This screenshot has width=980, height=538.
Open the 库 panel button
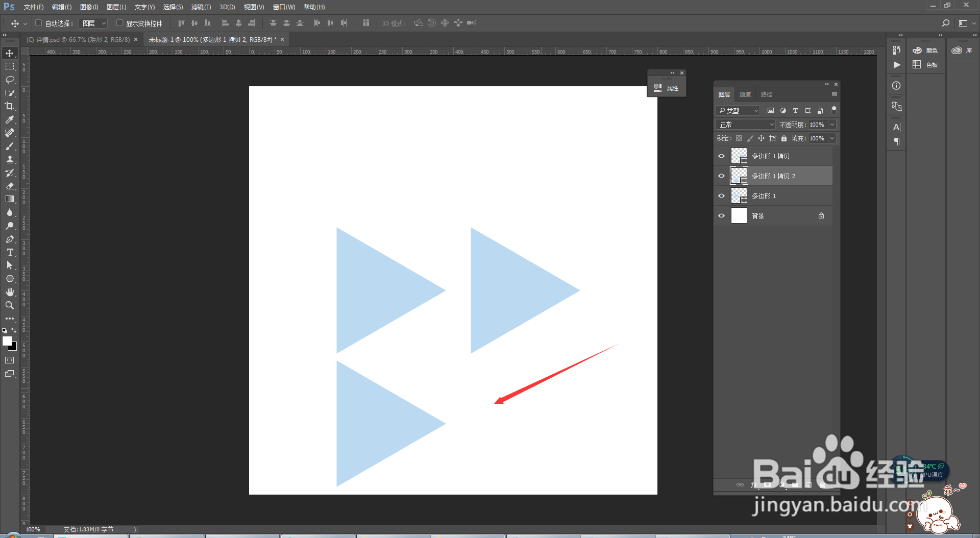(x=962, y=51)
